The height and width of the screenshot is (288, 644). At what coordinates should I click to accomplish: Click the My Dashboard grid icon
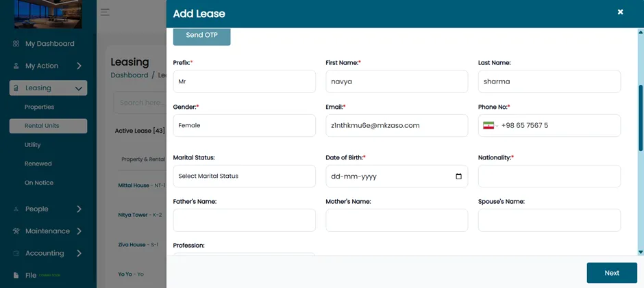tap(16, 44)
